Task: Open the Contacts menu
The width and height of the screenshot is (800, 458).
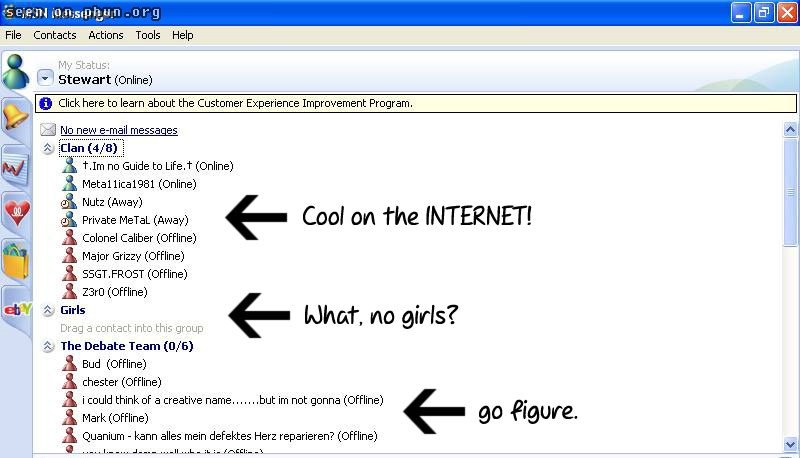Action: coord(54,35)
